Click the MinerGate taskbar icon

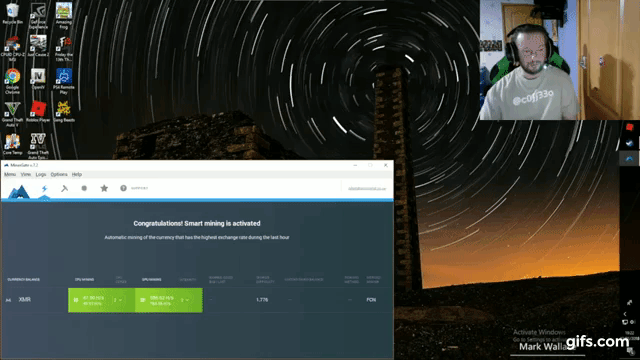pos(629,158)
